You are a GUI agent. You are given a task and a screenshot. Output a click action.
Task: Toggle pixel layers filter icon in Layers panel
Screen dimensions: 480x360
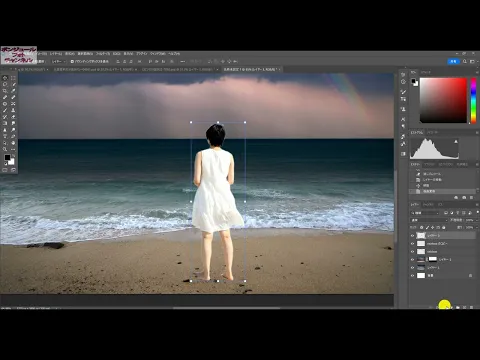[x=446, y=213]
